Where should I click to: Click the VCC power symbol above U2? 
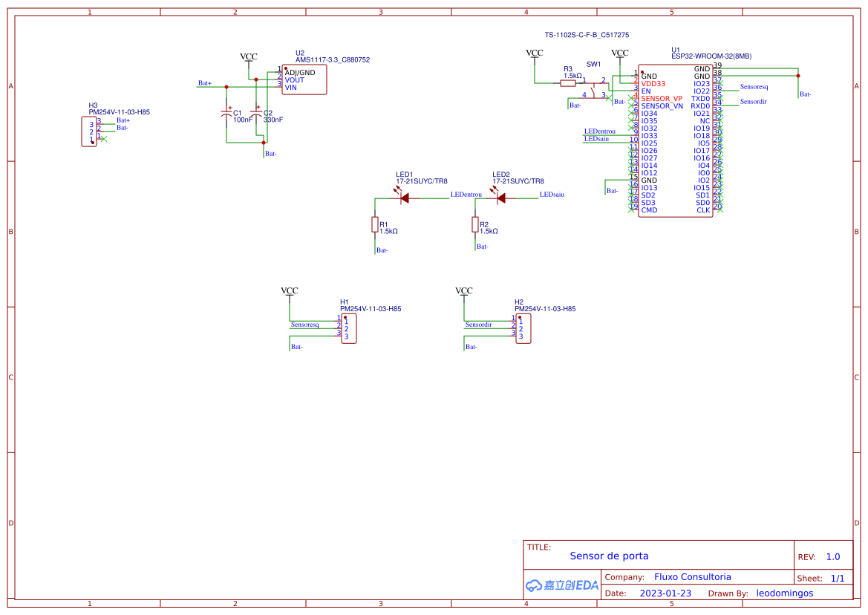(249, 57)
